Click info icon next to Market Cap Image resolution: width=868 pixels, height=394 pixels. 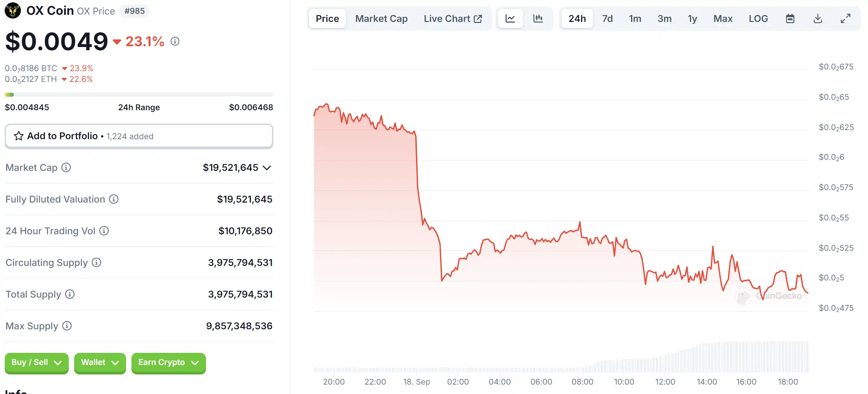[x=66, y=168]
